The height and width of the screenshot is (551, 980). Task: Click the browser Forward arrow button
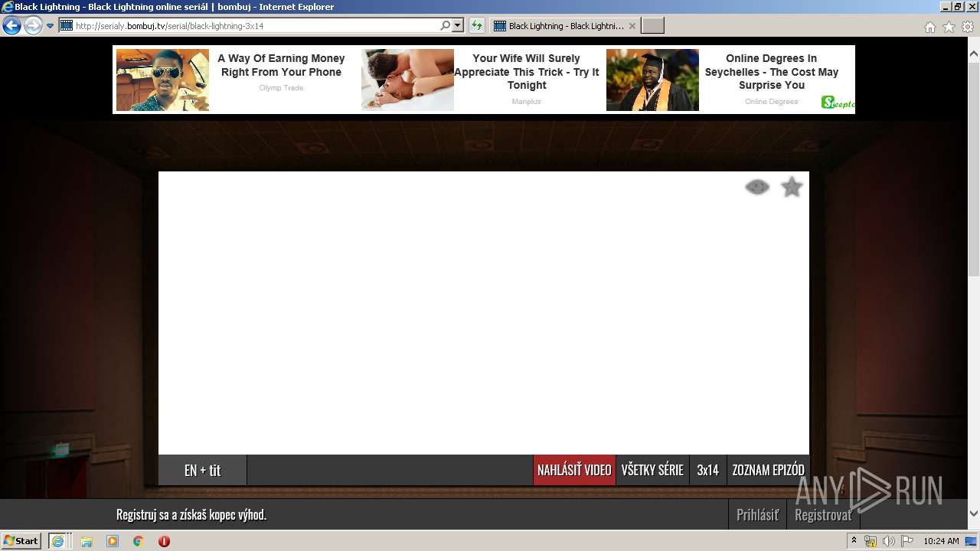tap(33, 26)
